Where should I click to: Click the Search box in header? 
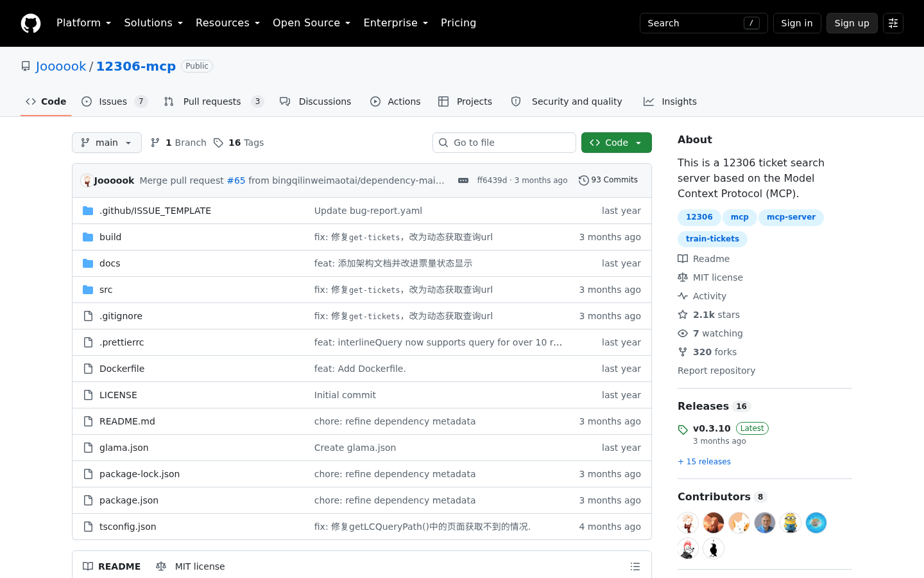(x=704, y=23)
